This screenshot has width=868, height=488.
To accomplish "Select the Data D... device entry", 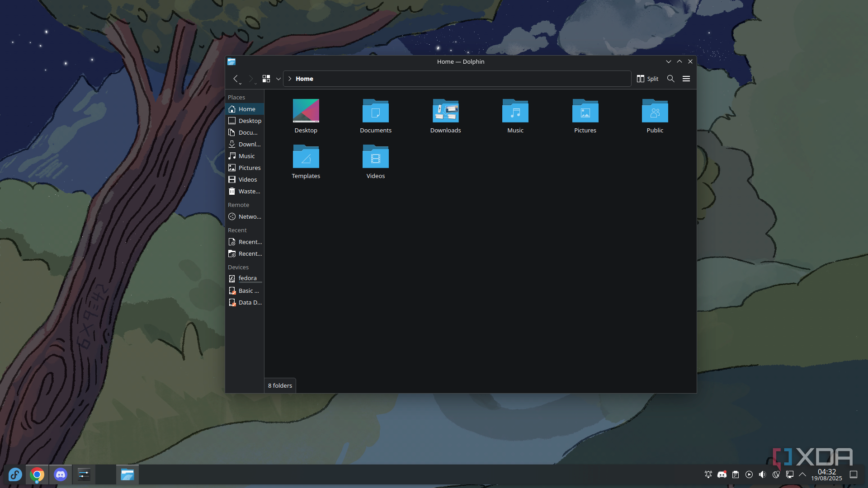I will tap(245, 302).
